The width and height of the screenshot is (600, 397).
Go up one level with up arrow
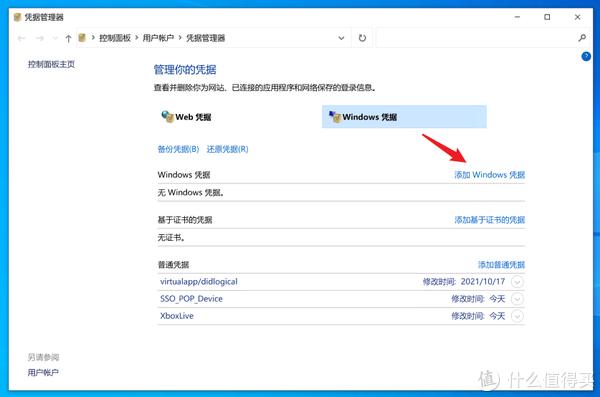coord(68,38)
